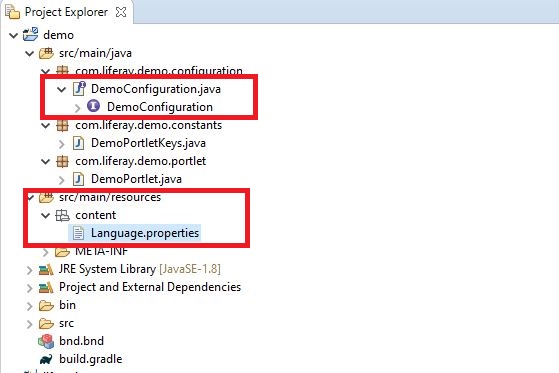This screenshot has height=373, width=559.
Task: Click the DemoPortlet.java file icon
Action: click(x=78, y=179)
